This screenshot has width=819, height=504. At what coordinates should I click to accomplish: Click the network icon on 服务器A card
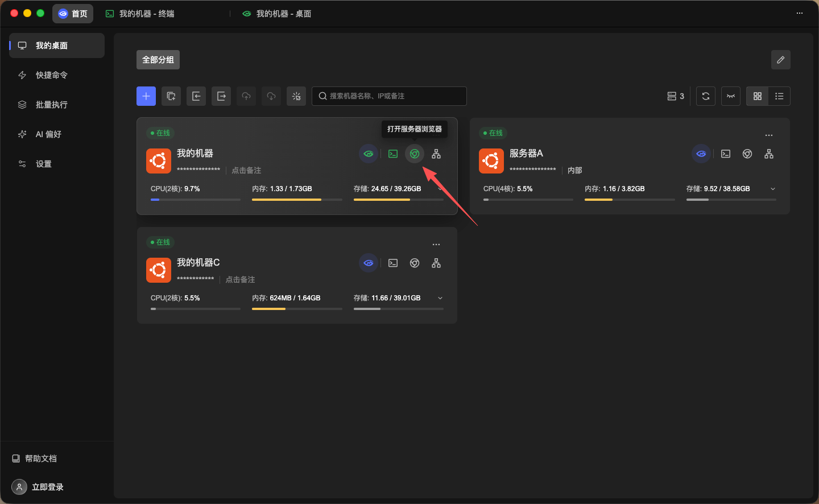pyautogui.click(x=769, y=154)
